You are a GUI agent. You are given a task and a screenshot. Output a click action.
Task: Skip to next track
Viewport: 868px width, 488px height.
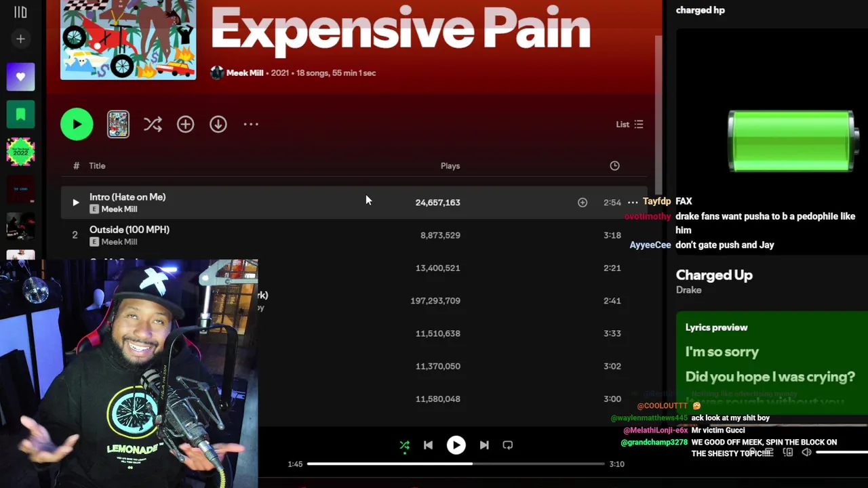coord(484,445)
